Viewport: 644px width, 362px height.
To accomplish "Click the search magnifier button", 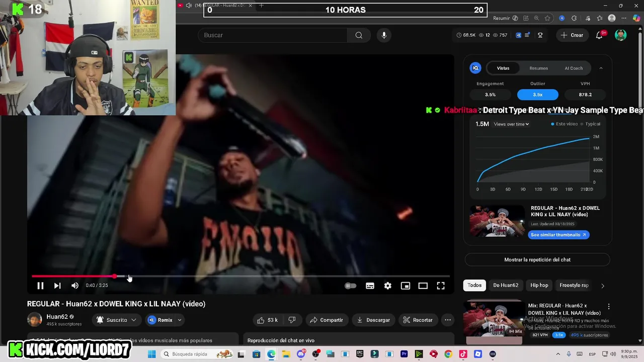I will coord(359,35).
